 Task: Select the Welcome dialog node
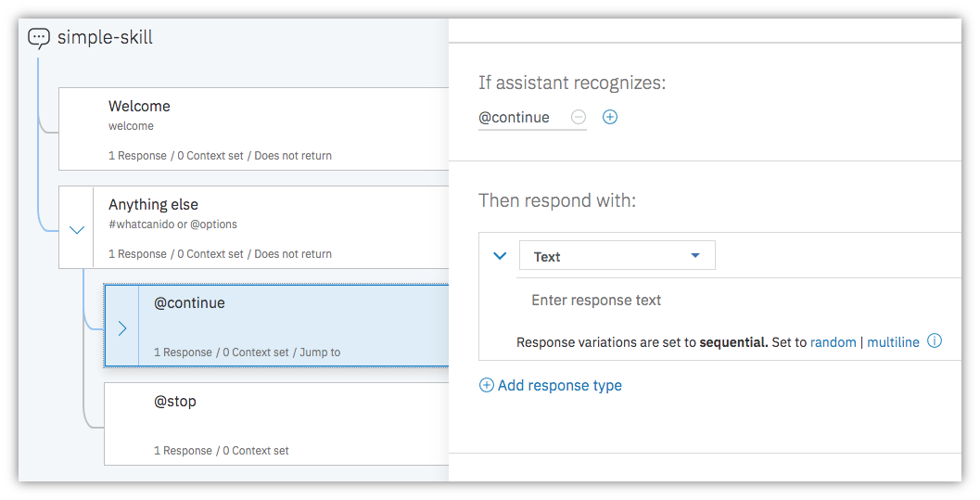254,129
